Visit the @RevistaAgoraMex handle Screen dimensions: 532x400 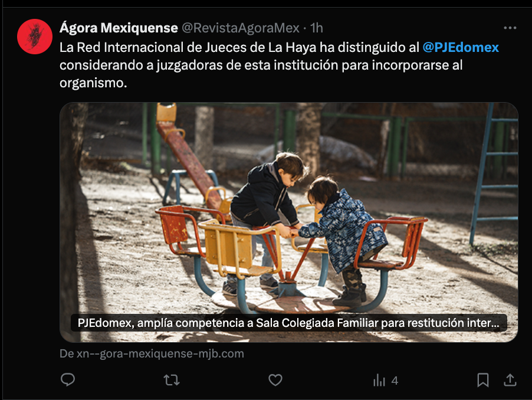coord(241,28)
